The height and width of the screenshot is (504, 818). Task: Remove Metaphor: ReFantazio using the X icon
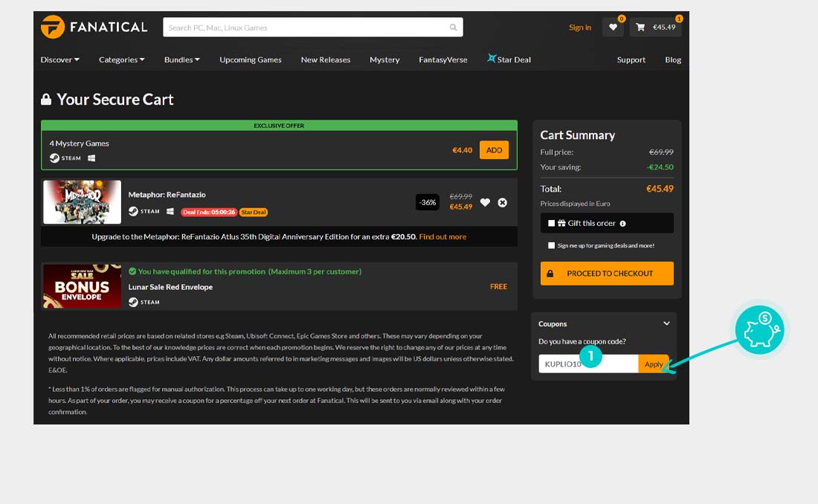(x=503, y=202)
